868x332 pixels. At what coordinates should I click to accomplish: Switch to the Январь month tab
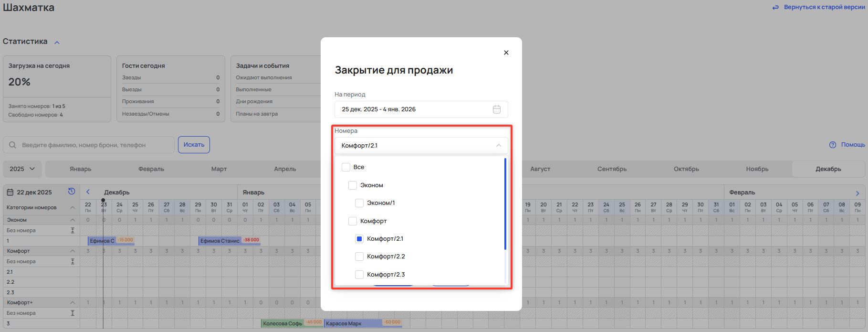[x=80, y=169]
